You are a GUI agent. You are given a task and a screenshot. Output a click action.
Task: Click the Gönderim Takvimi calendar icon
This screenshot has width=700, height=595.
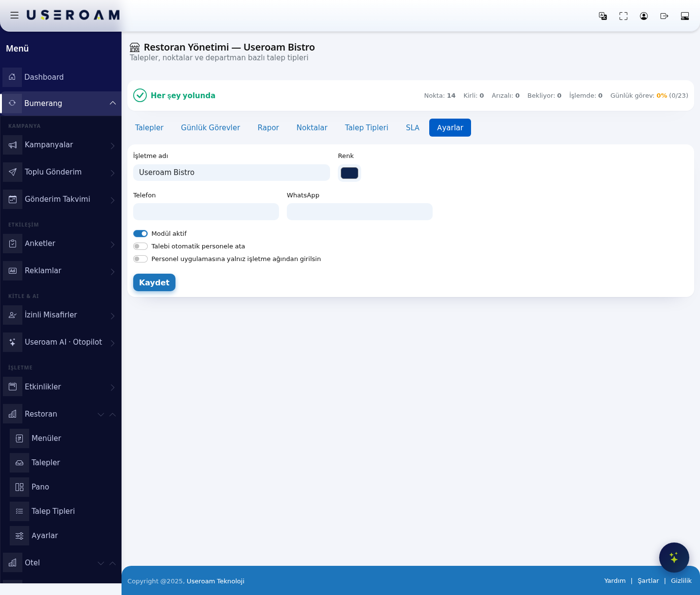click(13, 199)
